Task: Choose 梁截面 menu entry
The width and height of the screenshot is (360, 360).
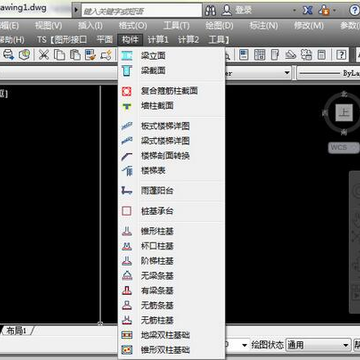Action: 172,71
